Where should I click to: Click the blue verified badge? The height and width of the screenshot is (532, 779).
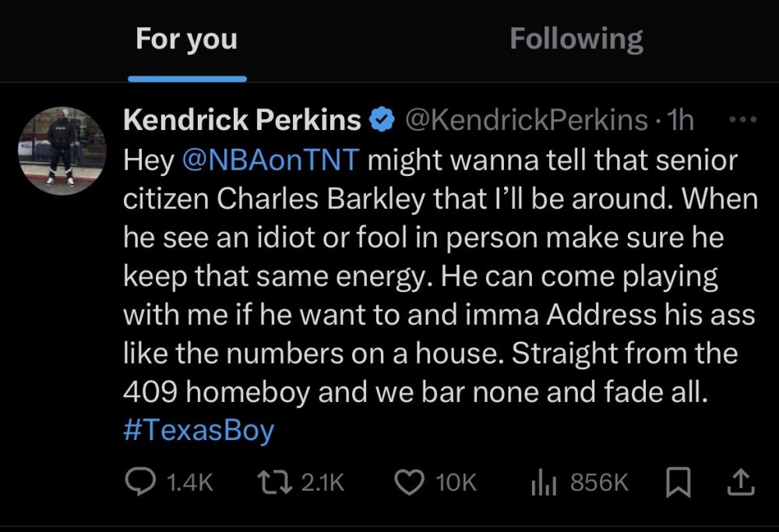pyautogui.click(x=381, y=121)
